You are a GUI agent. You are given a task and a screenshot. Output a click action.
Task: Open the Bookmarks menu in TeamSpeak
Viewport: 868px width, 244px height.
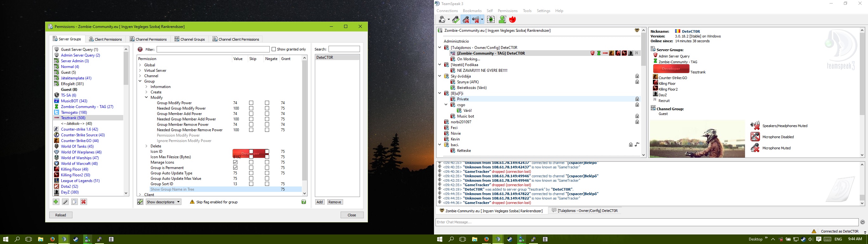(x=472, y=11)
